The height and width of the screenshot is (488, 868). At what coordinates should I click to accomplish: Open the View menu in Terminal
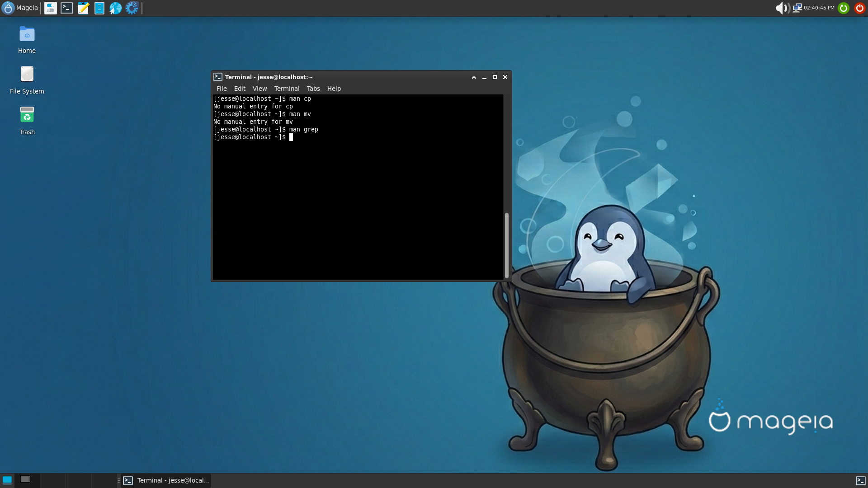[259, 89]
